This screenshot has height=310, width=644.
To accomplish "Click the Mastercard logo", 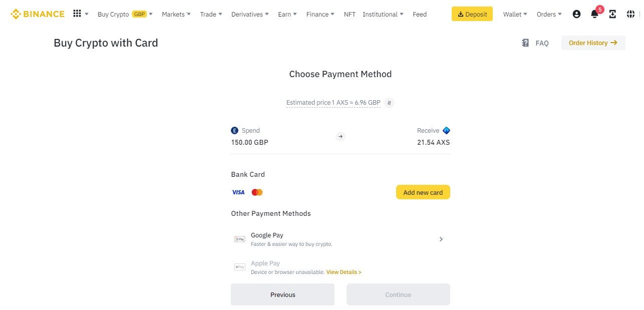I will coord(257,192).
